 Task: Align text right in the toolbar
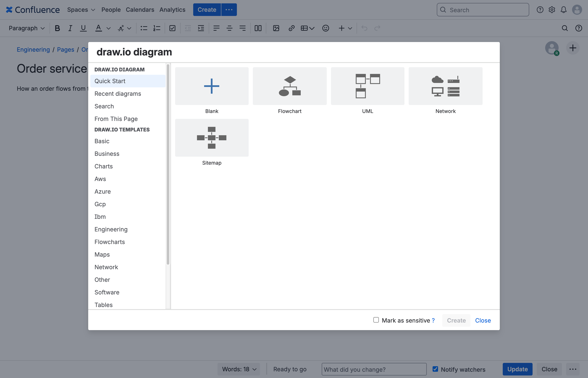pyautogui.click(x=243, y=28)
